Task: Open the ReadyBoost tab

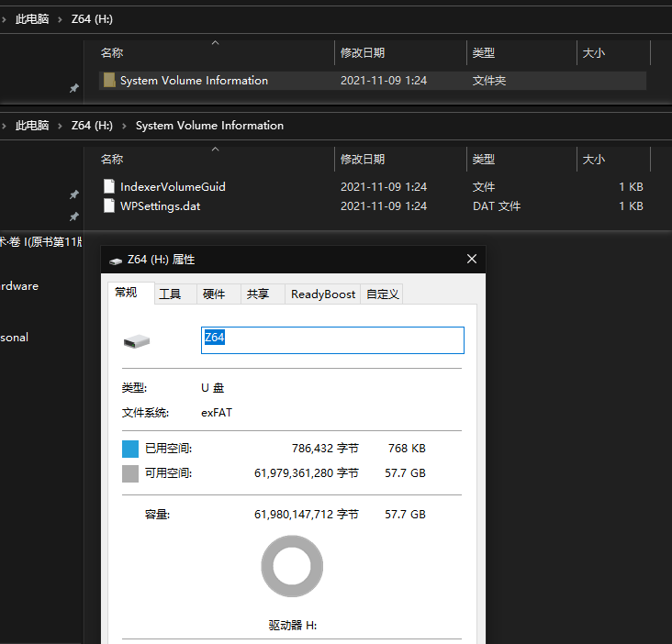Action: [x=322, y=294]
